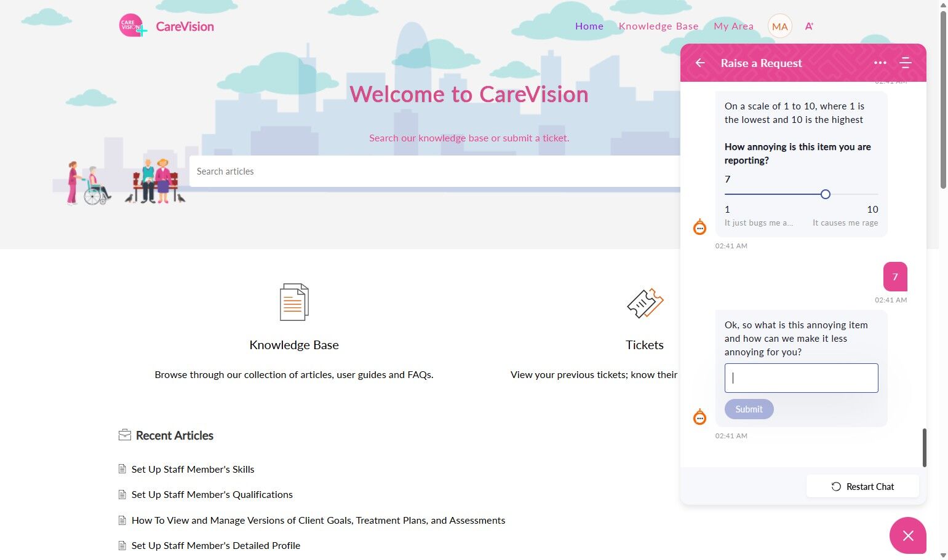Viewport: 948px width, 560px height.
Task: Open the Set Up Staff Member's Qualifications article
Action: coord(212,494)
